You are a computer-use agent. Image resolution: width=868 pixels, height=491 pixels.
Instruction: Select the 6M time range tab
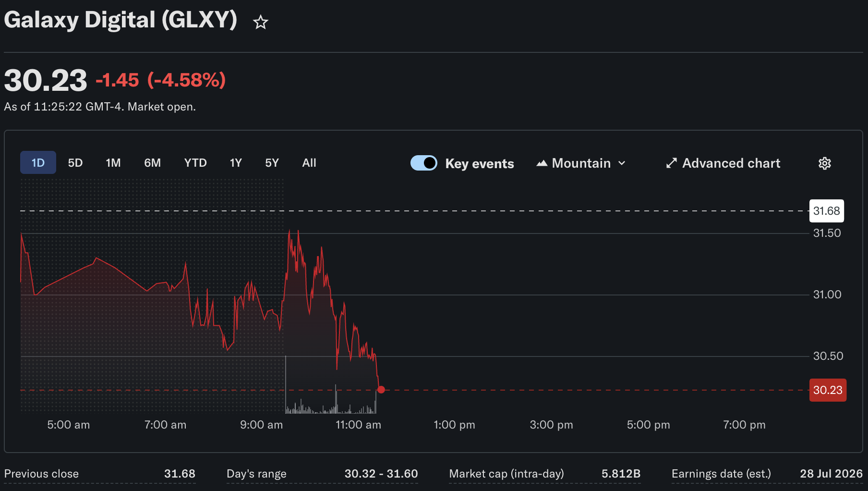[x=153, y=163]
